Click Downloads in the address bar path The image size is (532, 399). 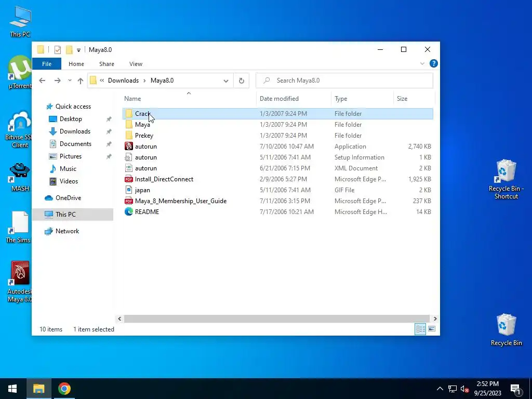tap(123, 81)
